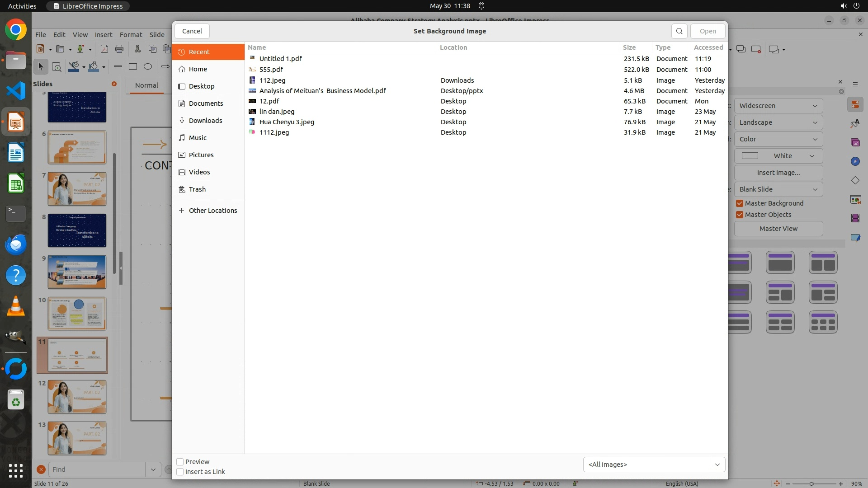The height and width of the screenshot is (488, 868).
Task: Open Thunderbird from the dock
Action: (16, 244)
